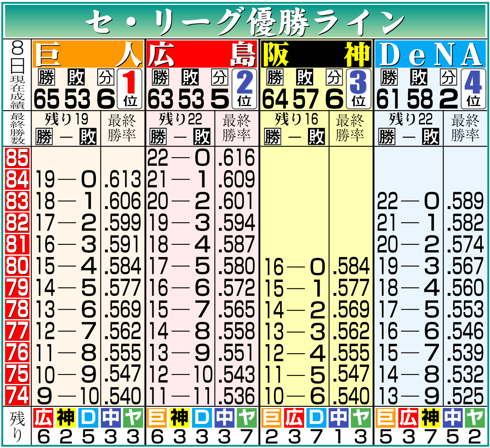Choose the 広 badge under the DeNA column

408,418
